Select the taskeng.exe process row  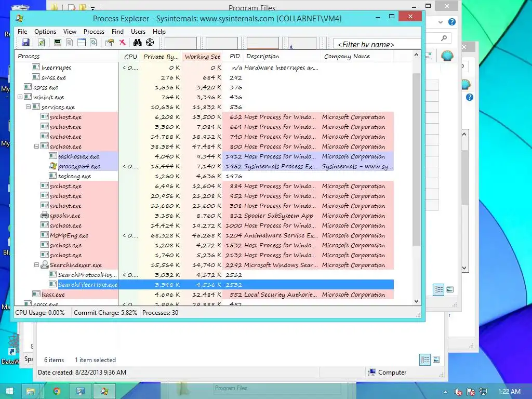[x=204, y=176]
